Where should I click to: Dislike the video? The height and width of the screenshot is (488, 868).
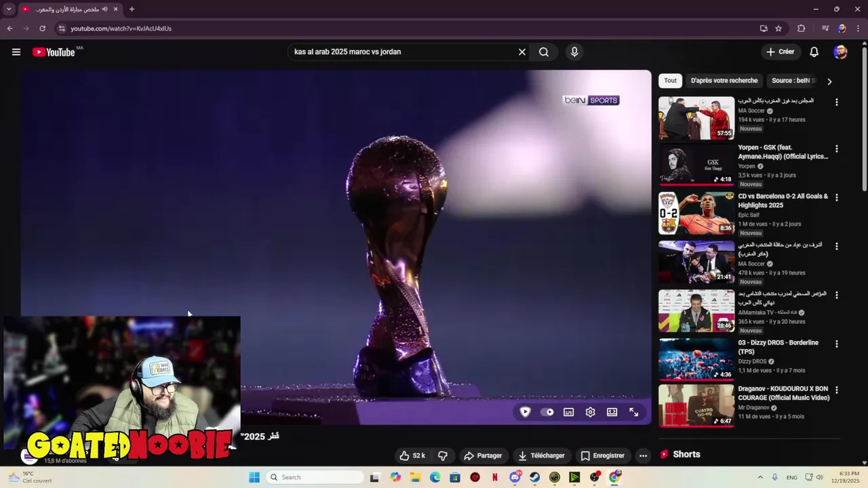pyautogui.click(x=443, y=455)
